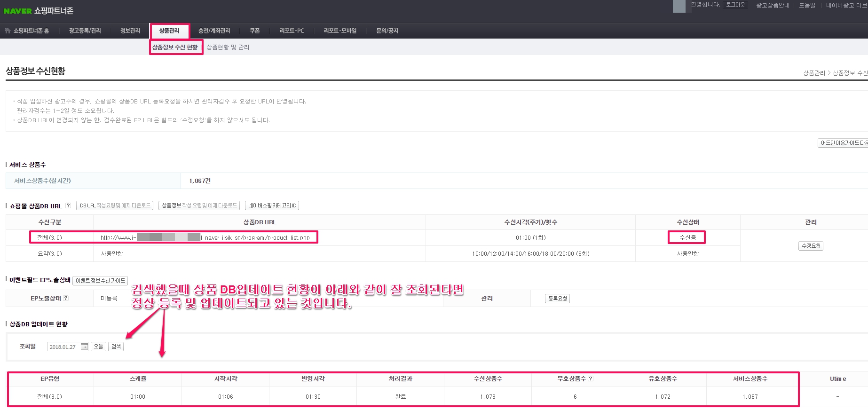The image size is (868, 418).
Task: Click DB URL 작성요령 및 예제 다운로드 button
Action: [x=115, y=205]
